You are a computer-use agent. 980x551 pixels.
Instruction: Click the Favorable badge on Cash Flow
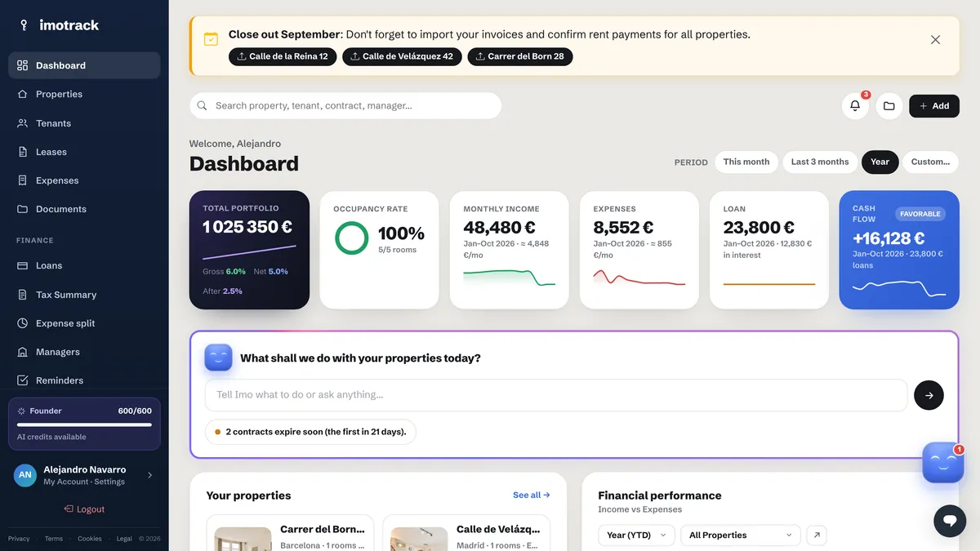[x=920, y=214]
